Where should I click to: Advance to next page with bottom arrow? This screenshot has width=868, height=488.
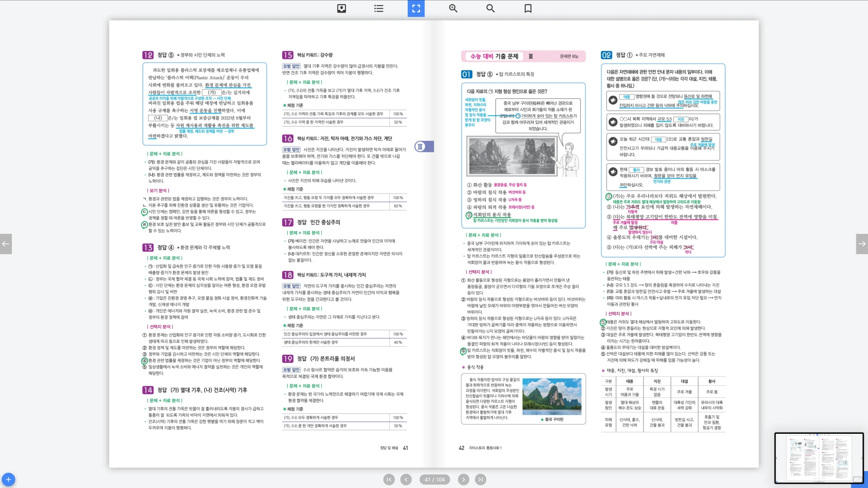(x=464, y=479)
